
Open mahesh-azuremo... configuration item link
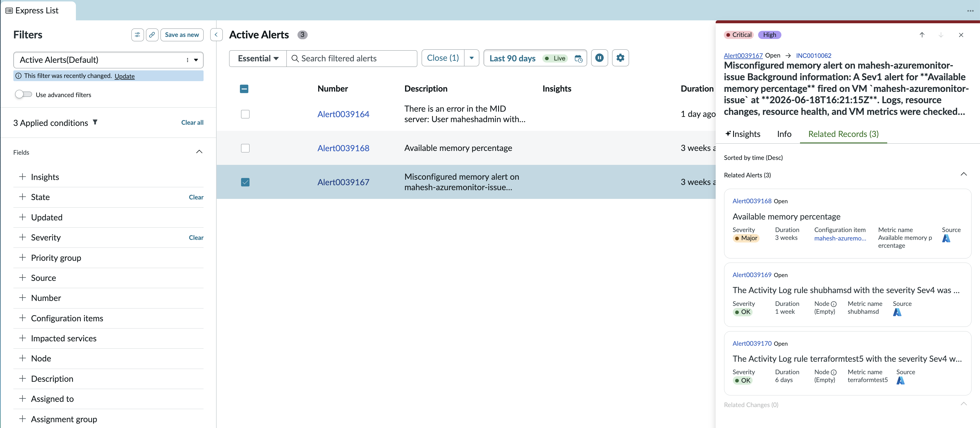[x=840, y=238]
